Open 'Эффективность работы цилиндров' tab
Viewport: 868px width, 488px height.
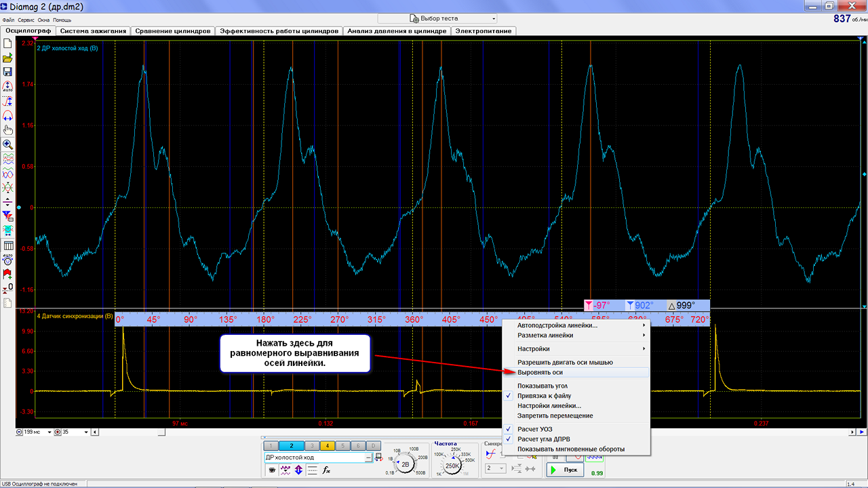pos(279,30)
